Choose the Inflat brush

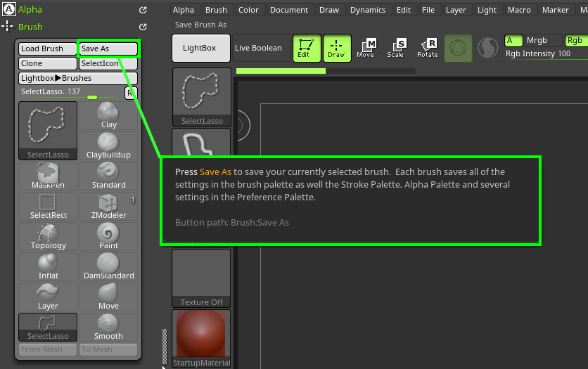pos(48,266)
